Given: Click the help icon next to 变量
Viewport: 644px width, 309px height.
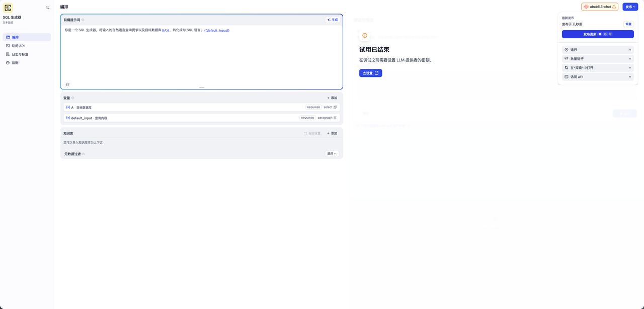Looking at the screenshot, I should (73, 98).
